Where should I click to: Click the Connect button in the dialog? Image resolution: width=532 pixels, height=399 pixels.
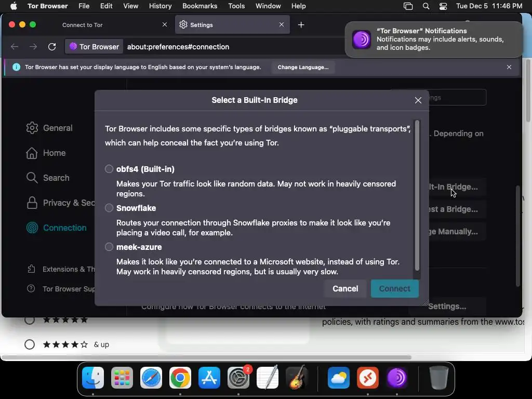(395, 288)
